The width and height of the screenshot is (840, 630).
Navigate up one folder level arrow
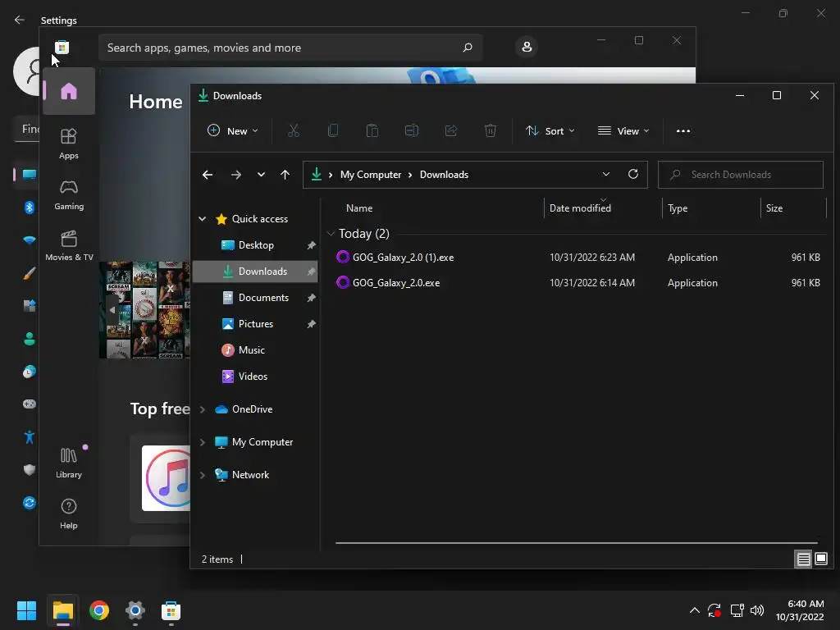[x=285, y=175]
